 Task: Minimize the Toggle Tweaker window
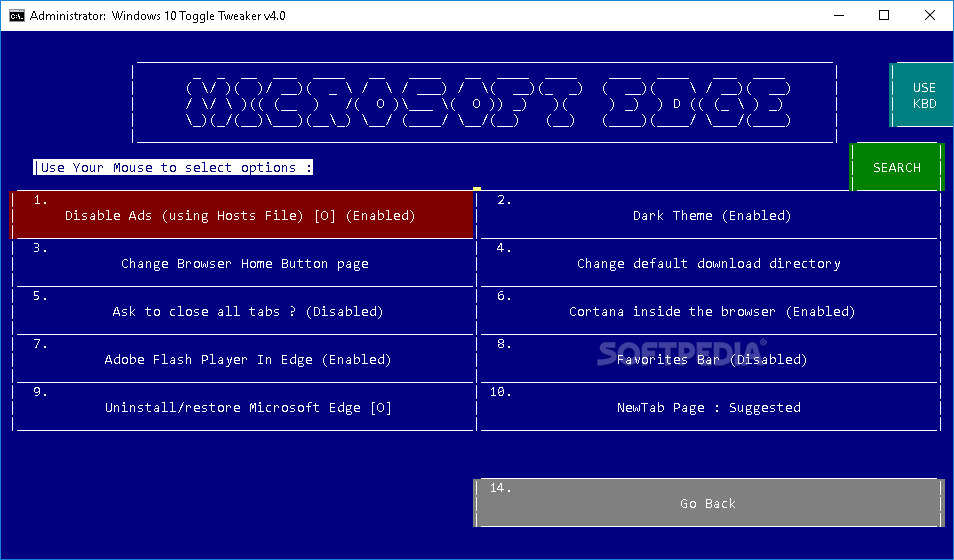tap(839, 15)
